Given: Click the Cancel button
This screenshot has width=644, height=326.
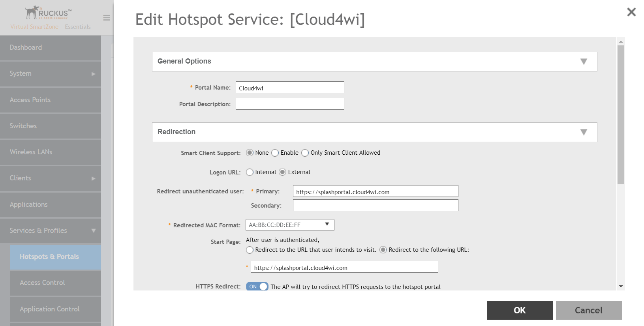Looking at the screenshot, I should pyautogui.click(x=589, y=310).
